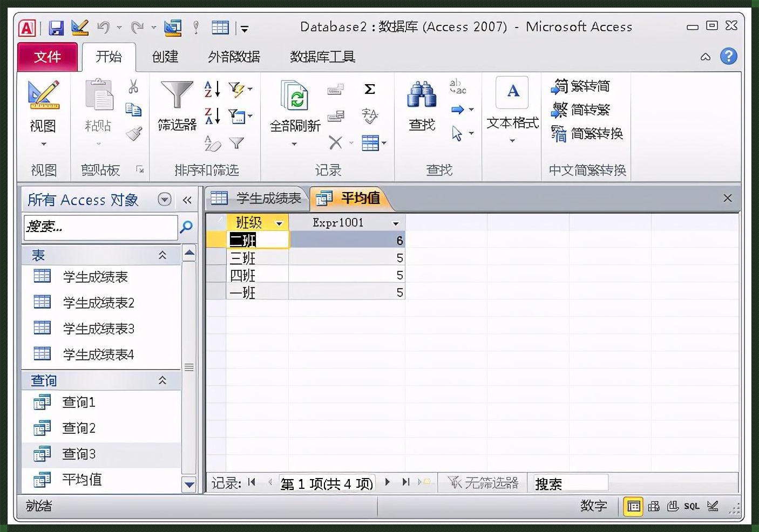Click the Replace ab-ac icon

458,86
